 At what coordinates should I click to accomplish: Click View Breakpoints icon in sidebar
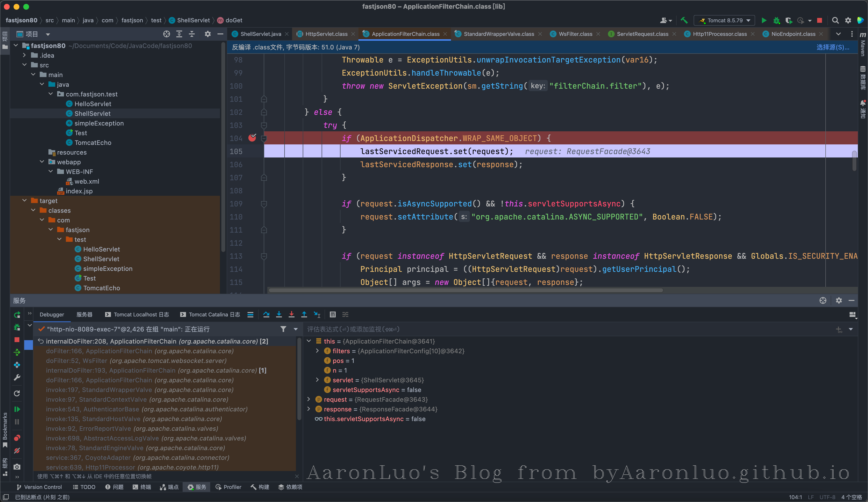[x=17, y=438]
